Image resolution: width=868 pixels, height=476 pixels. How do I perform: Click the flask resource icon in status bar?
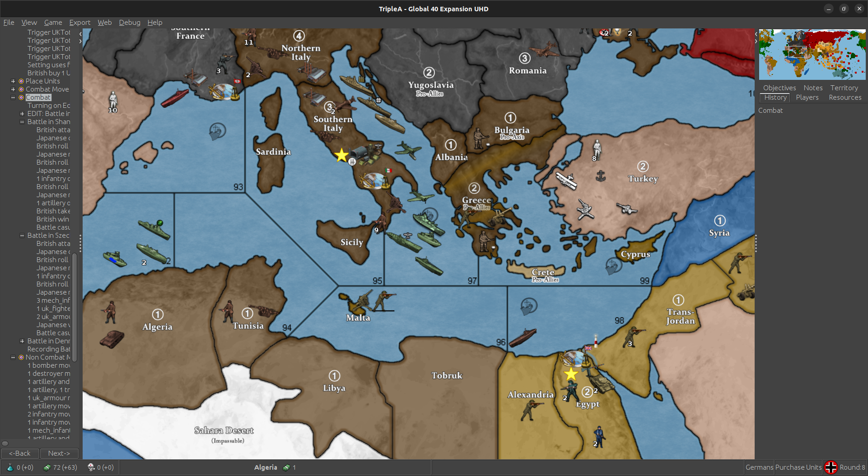point(10,467)
